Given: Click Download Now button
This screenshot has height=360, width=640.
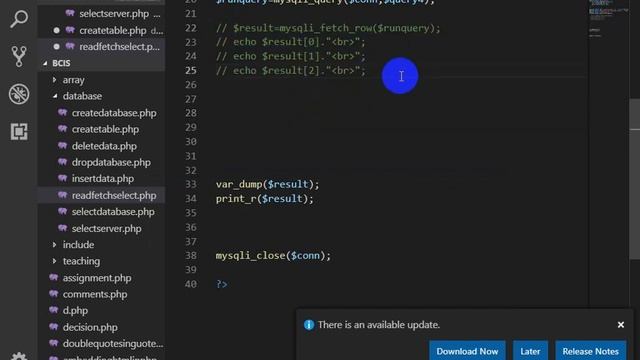Looking at the screenshot, I should (467, 351).
